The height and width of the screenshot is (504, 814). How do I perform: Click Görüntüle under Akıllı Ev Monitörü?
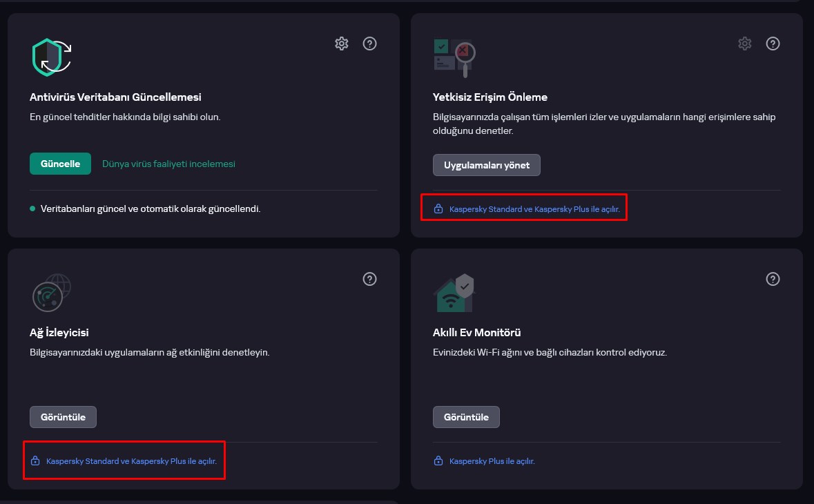coord(466,417)
